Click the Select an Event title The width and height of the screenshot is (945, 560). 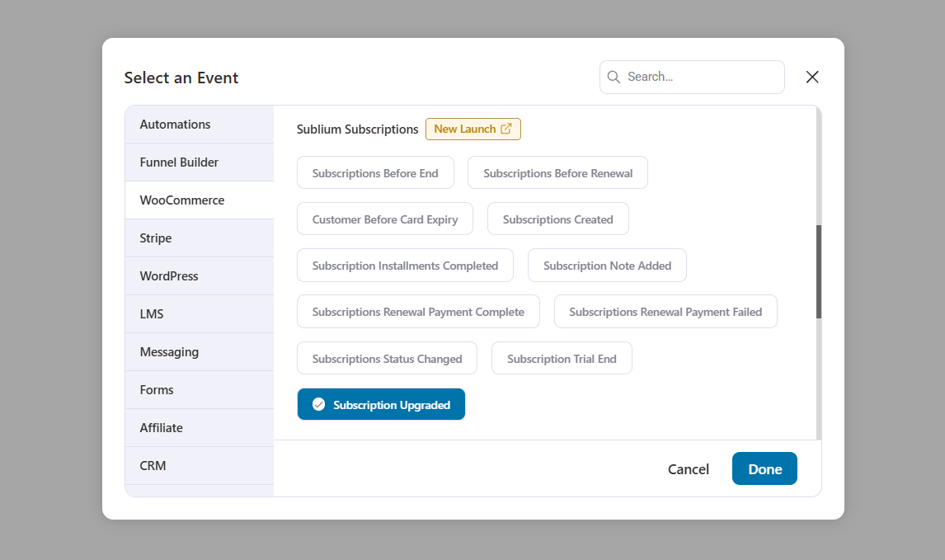(181, 78)
